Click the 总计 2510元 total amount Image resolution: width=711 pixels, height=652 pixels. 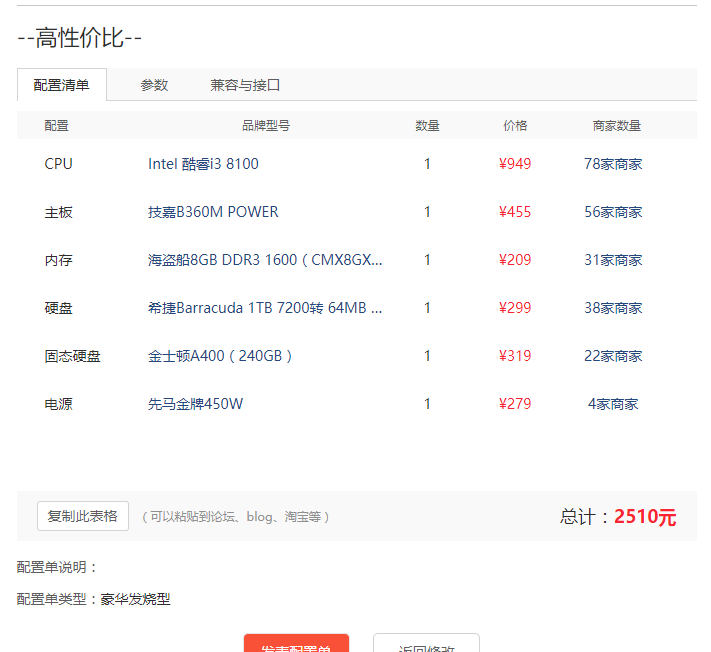coord(618,516)
